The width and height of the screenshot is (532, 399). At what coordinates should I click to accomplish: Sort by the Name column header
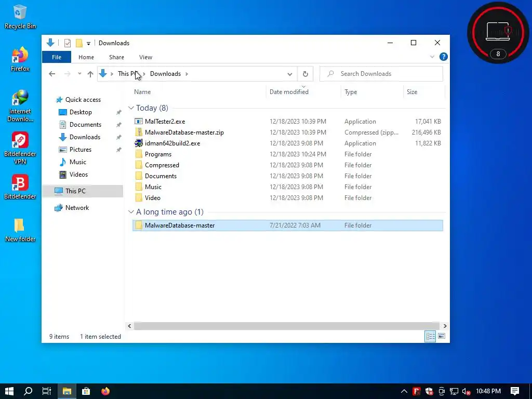[x=142, y=91]
